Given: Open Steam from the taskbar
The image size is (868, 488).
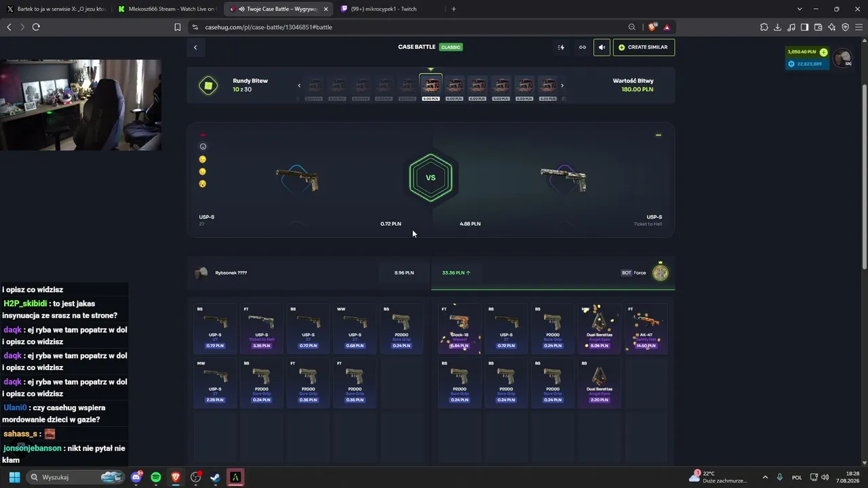Looking at the screenshot, I should [x=215, y=477].
